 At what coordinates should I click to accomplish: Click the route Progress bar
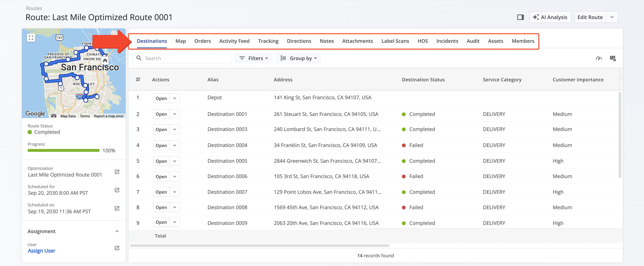click(64, 150)
